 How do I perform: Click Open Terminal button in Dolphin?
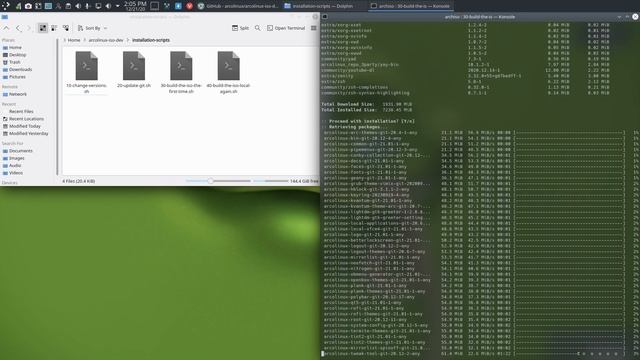(x=286, y=28)
